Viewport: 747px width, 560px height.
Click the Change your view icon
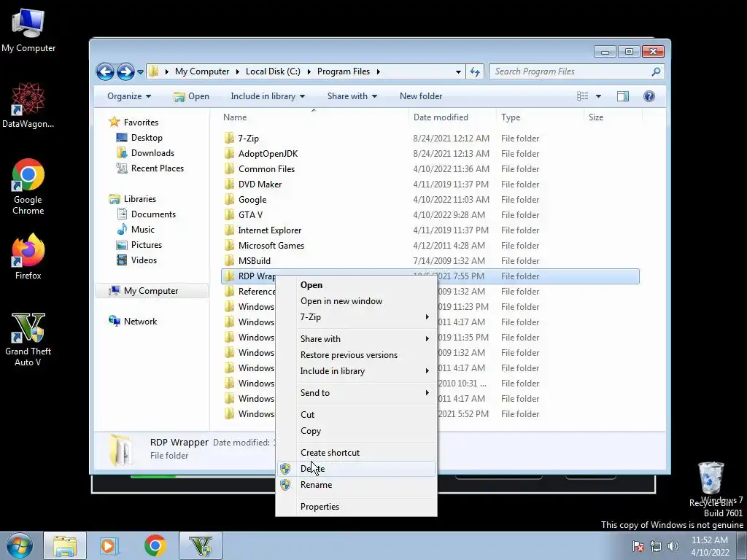pyautogui.click(x=582, y=96)
